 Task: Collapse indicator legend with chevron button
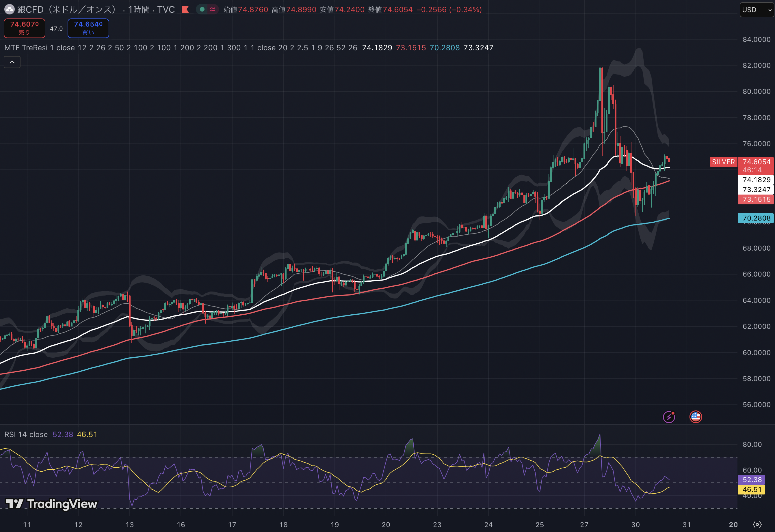pyautogui.click(x=12, y=62)
